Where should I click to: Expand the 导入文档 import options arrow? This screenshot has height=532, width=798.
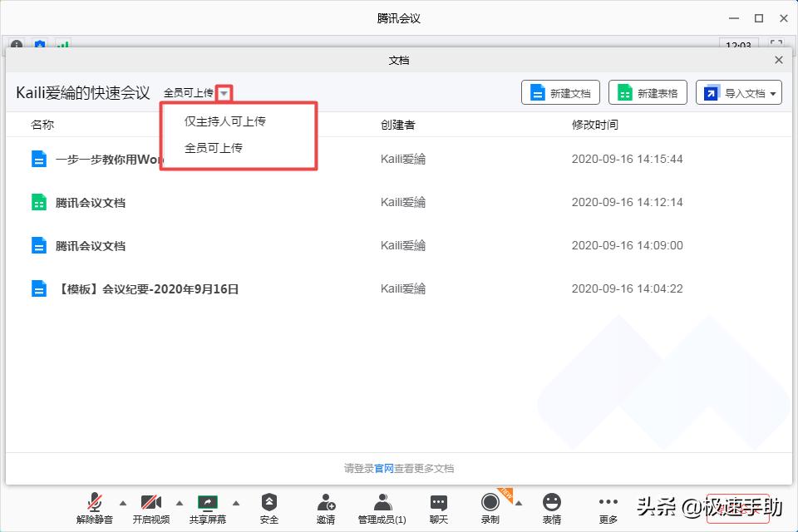775,93
